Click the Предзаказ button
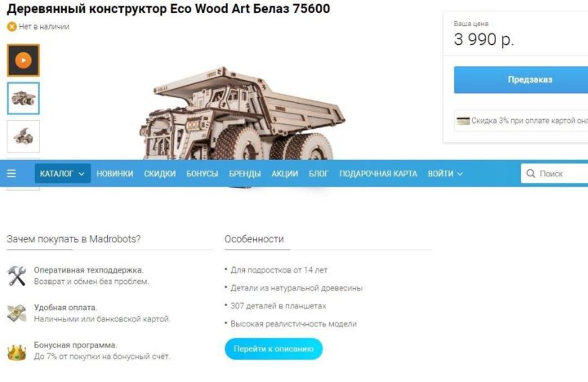This screenshot has height=382, width=588. [521, 80]
